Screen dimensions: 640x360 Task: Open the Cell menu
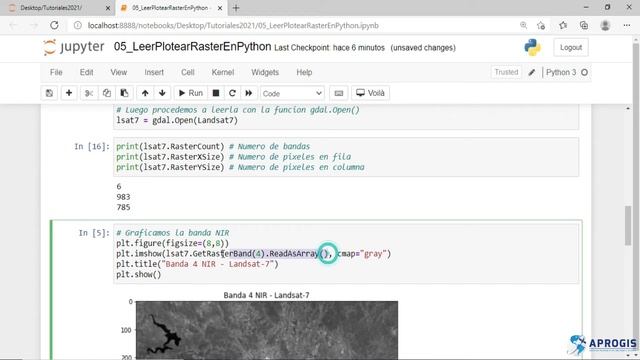[188, 72]
